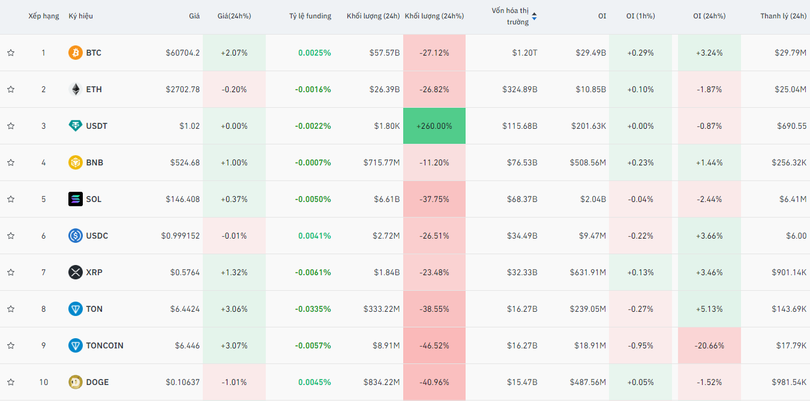Click the BTC price $60704.2 cell
Viewport: 810px width, 401px height.
click(182, 52)
